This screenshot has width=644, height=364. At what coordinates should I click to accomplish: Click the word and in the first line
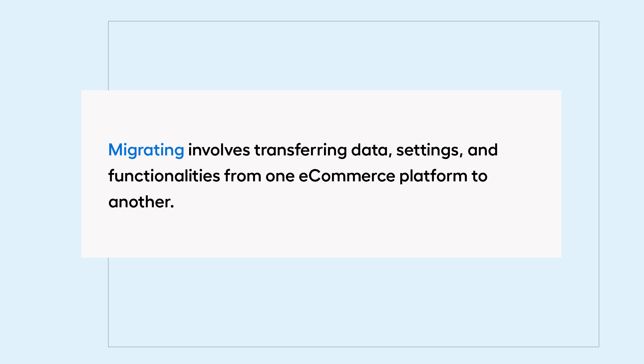(x=483, y=150)
